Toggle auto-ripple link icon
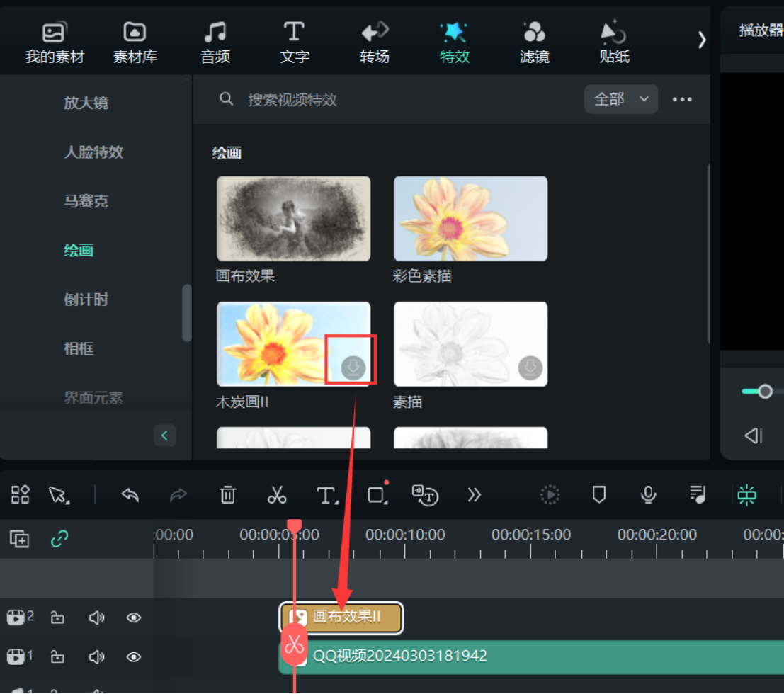This screenshot has width=784, height=694. point(59,538)
